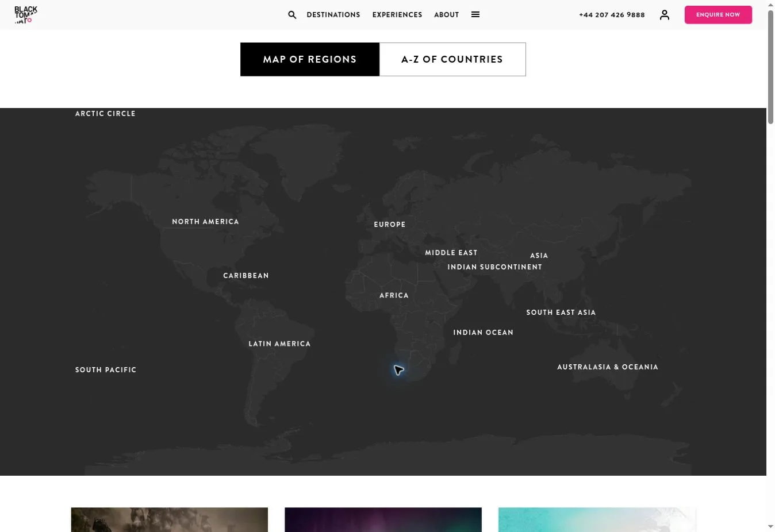Switch to A-Z of Countries tab
This screenshot has width=775, height=532.
click(x=452, y=59)
